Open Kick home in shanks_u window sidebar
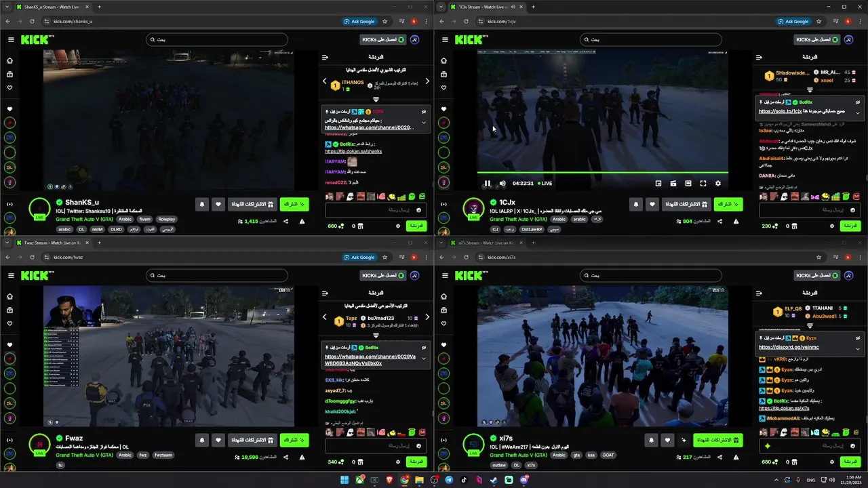 tap(9, 60)
